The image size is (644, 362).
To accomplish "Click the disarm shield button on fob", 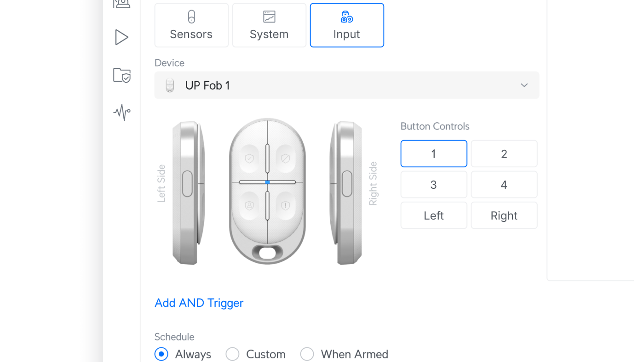I will click(285, 158).
